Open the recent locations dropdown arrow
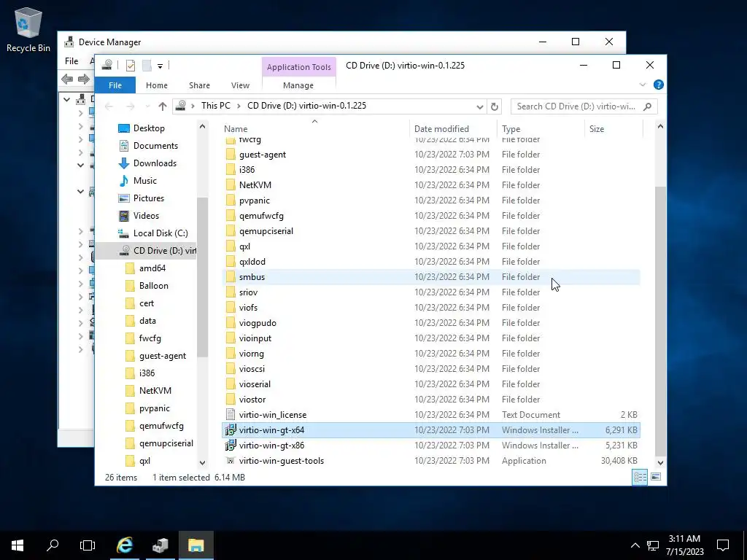Screen dimensions: 747x560 [147, 106]
